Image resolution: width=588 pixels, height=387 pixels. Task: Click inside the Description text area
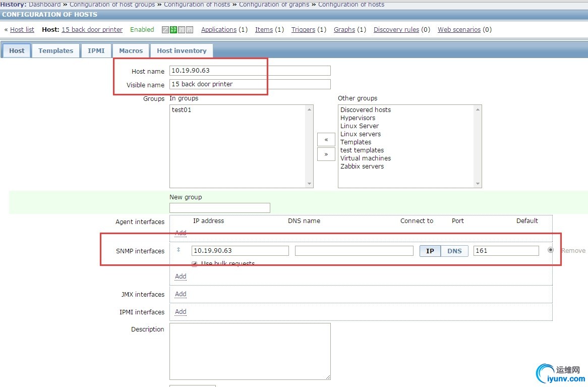250,352
